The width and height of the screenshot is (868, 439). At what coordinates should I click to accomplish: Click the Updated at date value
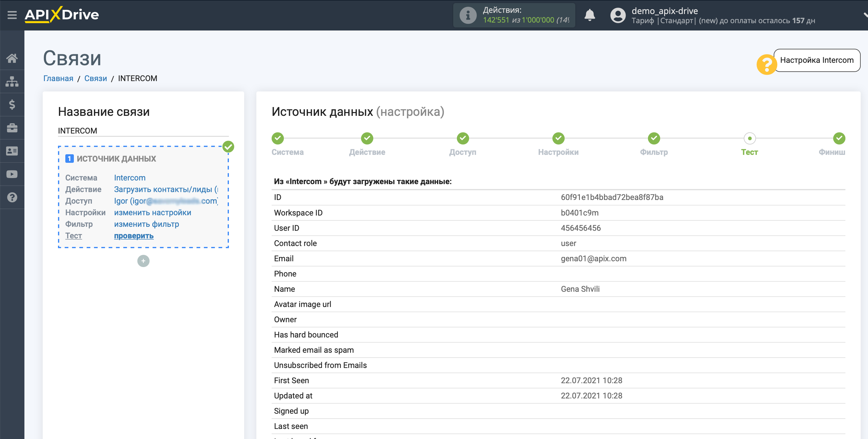tap(591, 396)
